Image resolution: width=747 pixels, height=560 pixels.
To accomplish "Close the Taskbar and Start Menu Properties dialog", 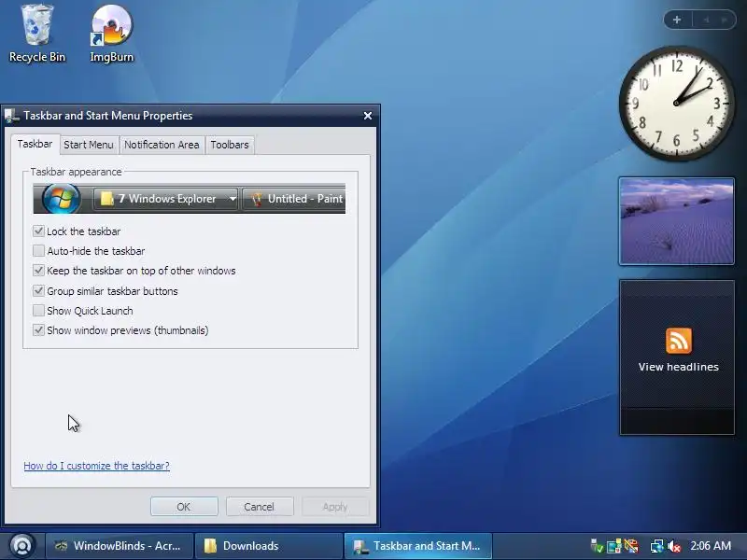I will point(368,116).
